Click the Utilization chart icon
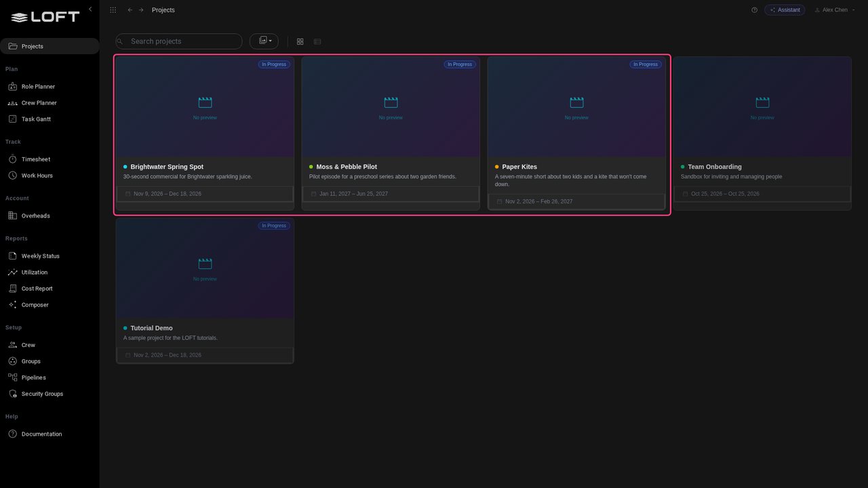This screenshot has width=868, height=488. 12,272
